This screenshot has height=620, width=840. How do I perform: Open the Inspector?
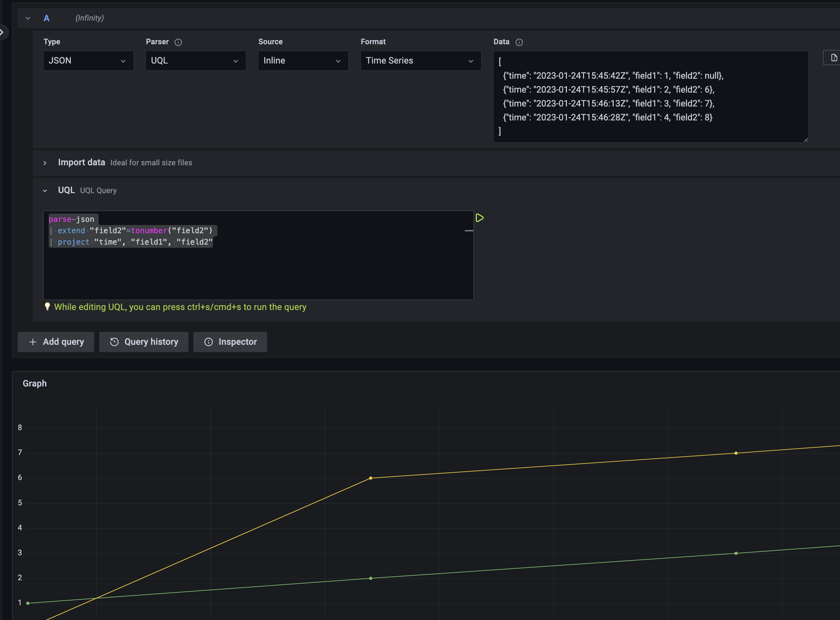(230, 342)
